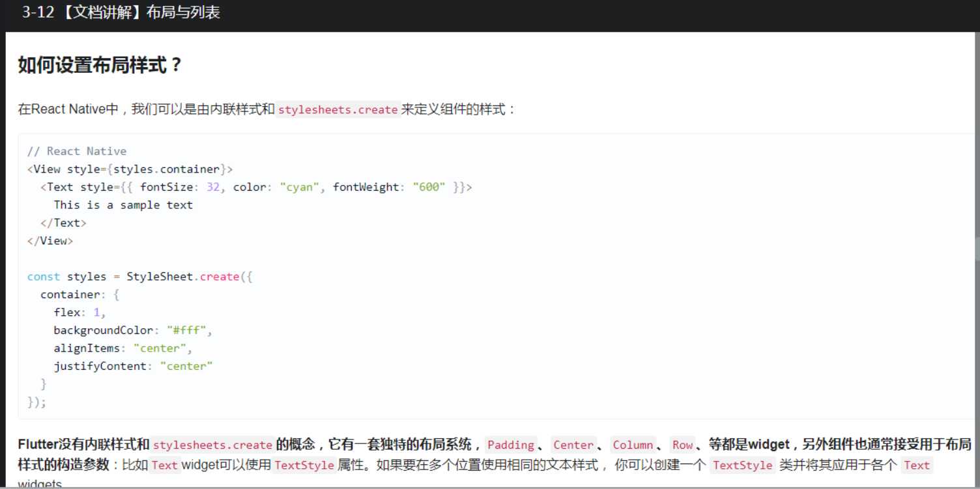Click the line "backgroundColor: "#fff","
Viewport: 980px width, 489px height.
tap(133, 330)
